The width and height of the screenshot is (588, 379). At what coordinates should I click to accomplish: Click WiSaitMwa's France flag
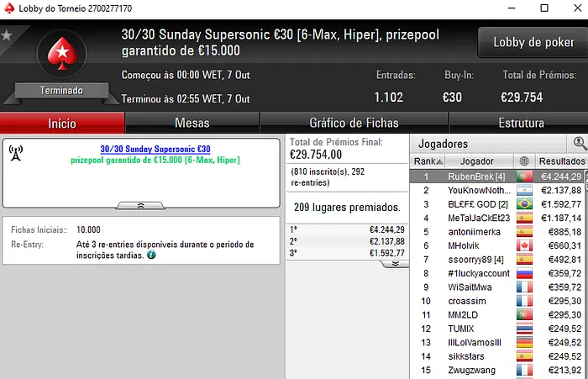[524, 287]
